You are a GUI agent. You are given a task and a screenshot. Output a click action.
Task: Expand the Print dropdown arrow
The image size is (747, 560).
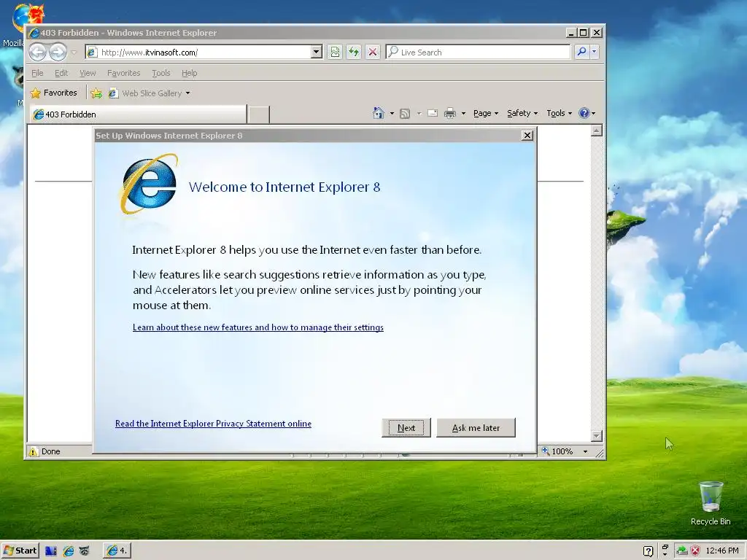pos(463,113)
